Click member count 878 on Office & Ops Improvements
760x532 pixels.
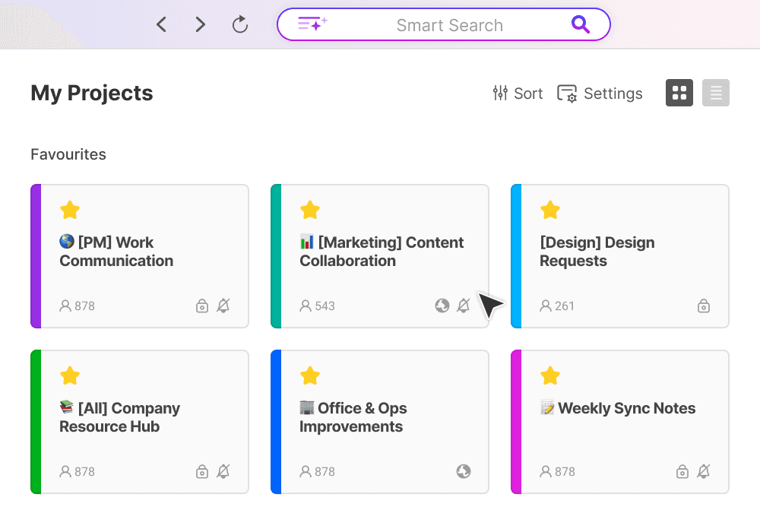pos(318,471)
